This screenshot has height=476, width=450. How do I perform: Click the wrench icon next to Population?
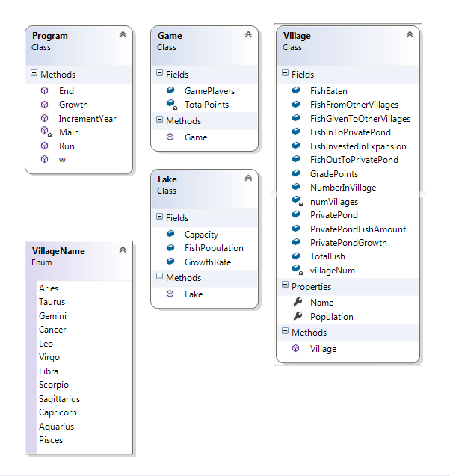296,316
